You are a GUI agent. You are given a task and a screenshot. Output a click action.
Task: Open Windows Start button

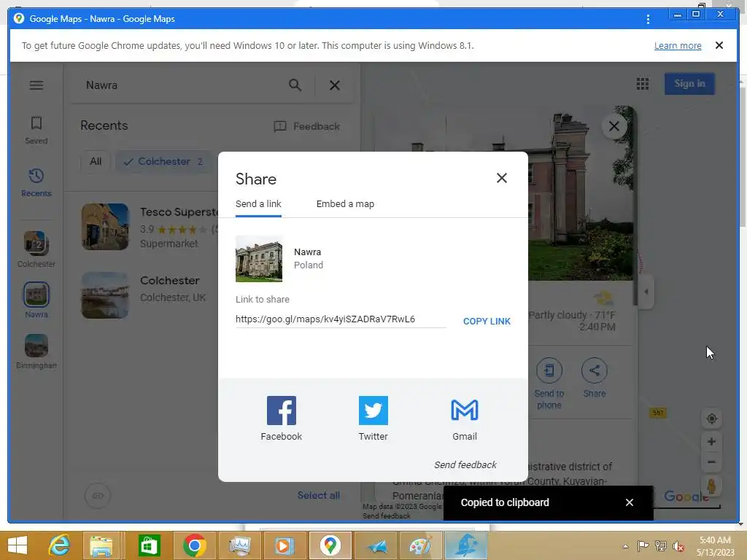(18, 545)
